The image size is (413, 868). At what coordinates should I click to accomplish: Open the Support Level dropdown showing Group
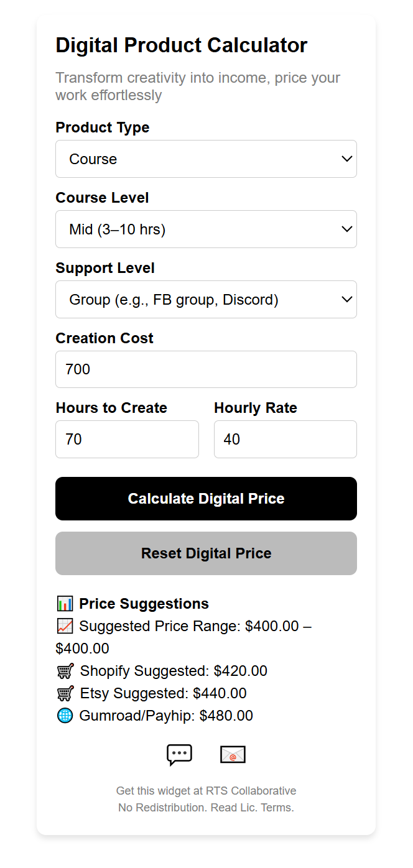click(x=206, y=299)
